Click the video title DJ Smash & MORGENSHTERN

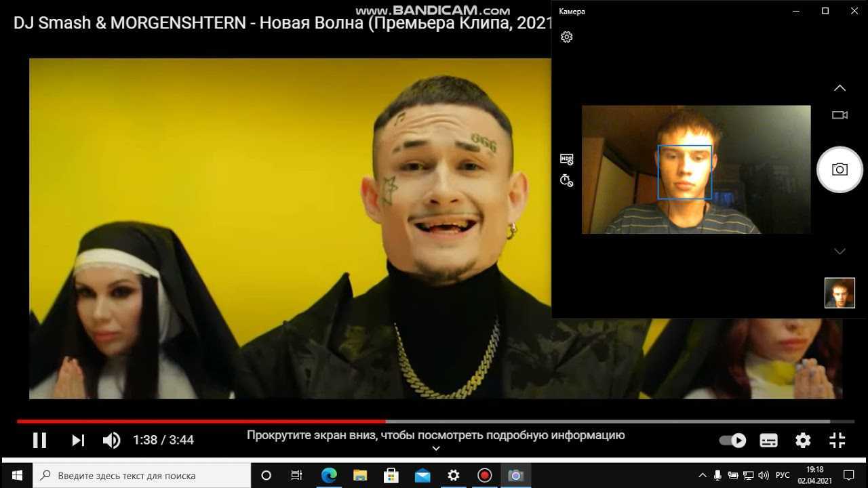(282, 22)
